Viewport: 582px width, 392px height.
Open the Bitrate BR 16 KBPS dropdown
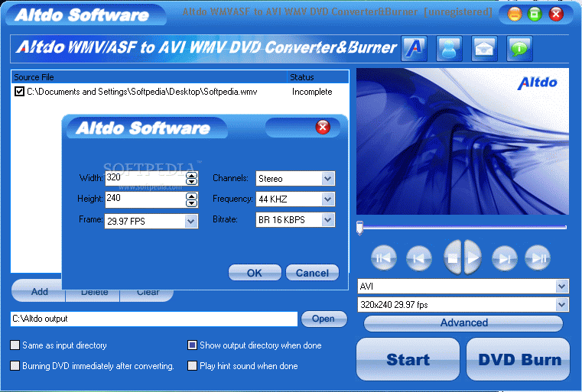point(328,219)
